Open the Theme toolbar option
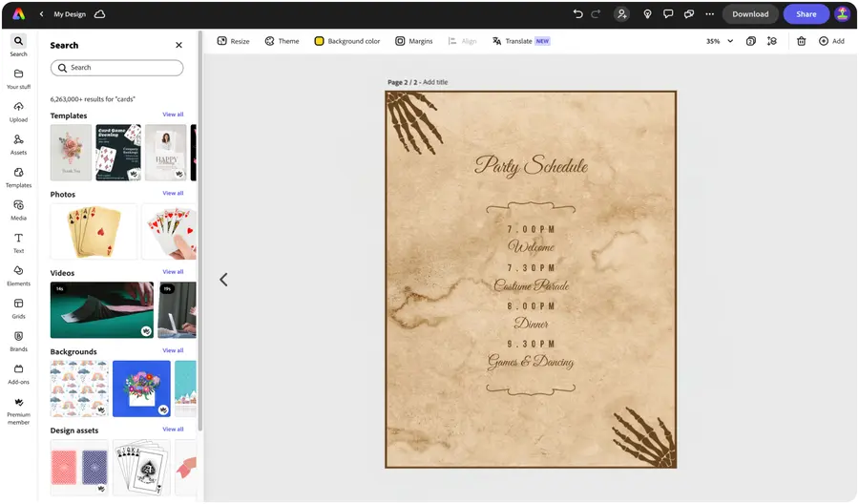859x504 pixels. [x=283, y=41]
